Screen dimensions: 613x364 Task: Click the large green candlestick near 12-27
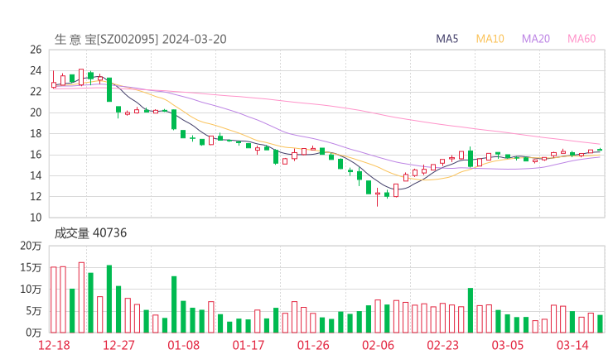(109, 90)
